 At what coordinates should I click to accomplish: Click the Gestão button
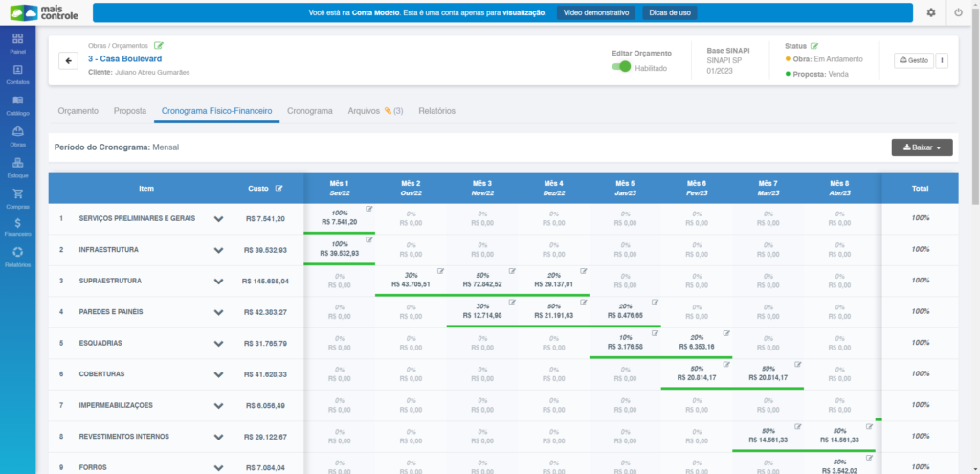click(x=914, y=60)
